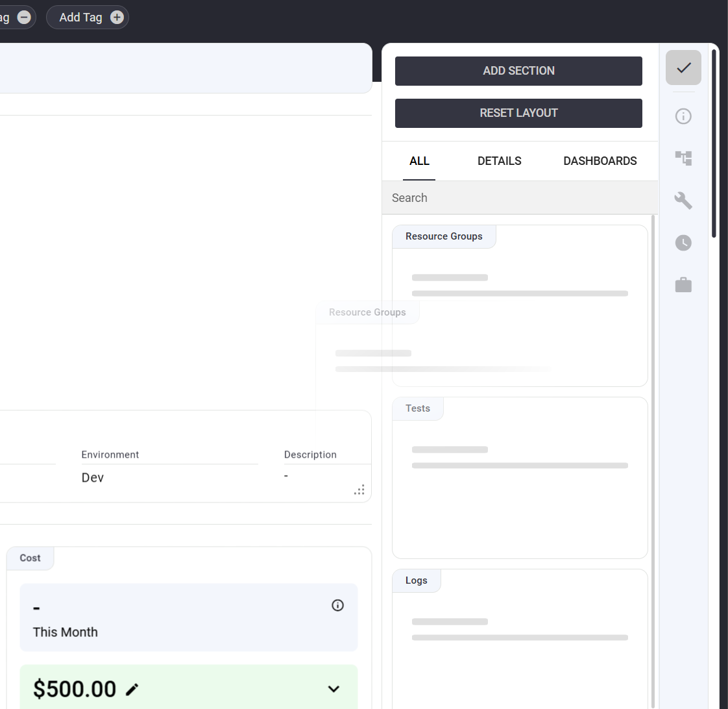Viewport: 728px width, 709px height.
Task: Switch to the DETAILS tab
Action: [499, 161]
